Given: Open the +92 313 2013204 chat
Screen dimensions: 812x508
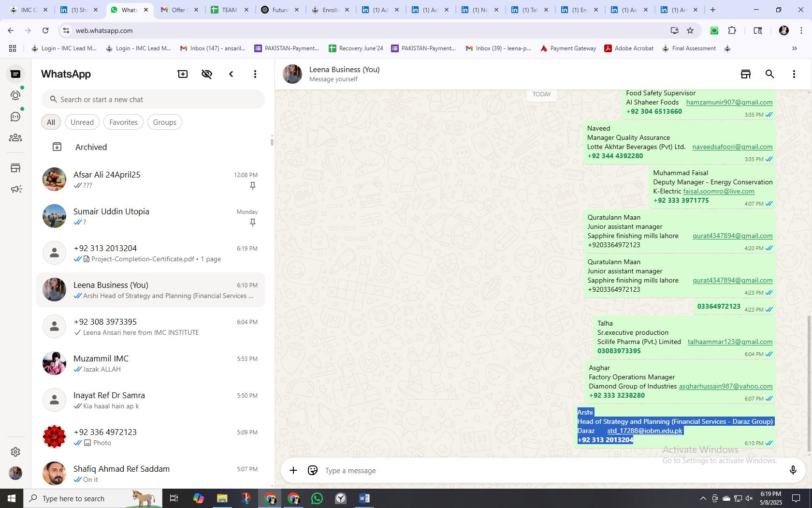Looking at the screenshot, I should click(150, 253).
